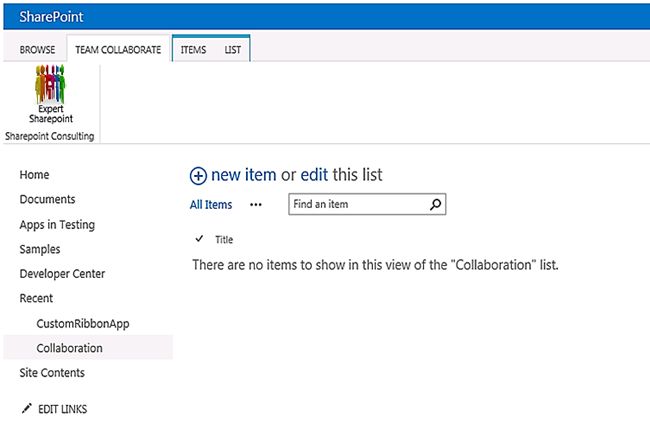This screenshot has width=650, height=431.
Task: Open CustomRibbonApp under Recent
Action: pos(83,324)
